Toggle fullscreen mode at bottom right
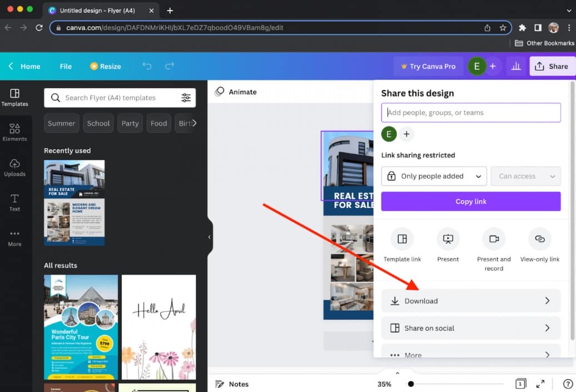This screenshot has width=576, height=392. tap(540, 384)
